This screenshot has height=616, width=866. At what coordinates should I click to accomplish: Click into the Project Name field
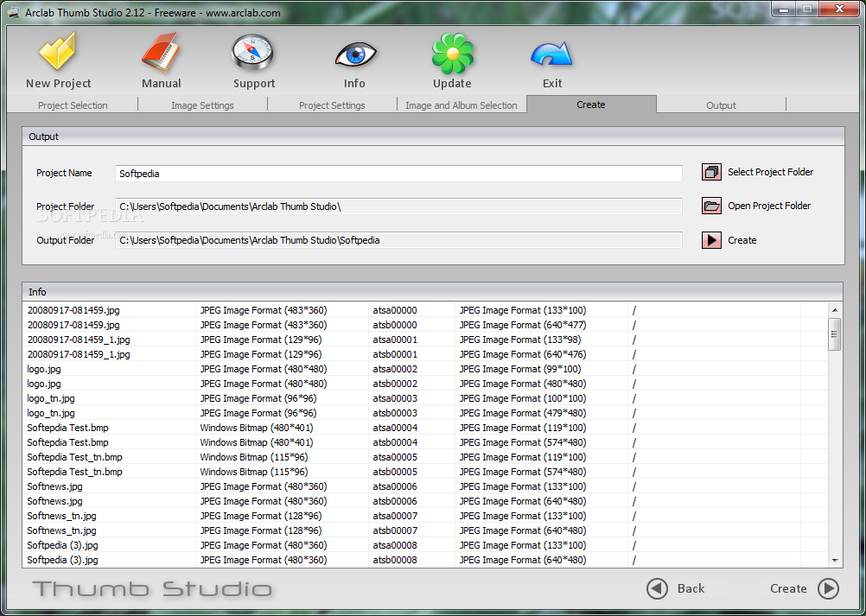(398, 174)
